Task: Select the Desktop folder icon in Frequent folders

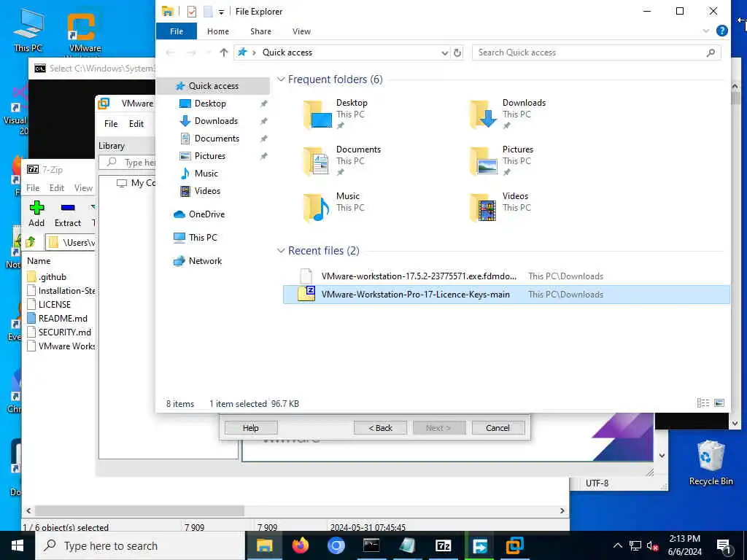Action: (317, 114)
